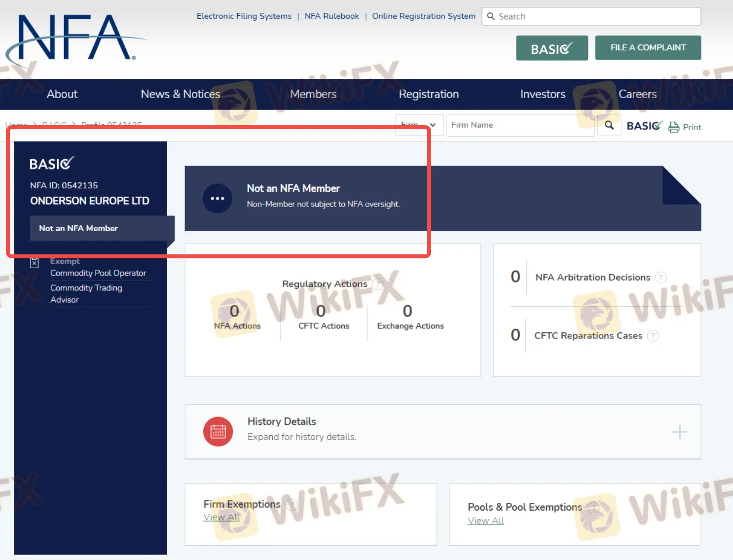Viewport: 733px width, 560px height.
Task: Click the three-dots status icon
Action: (218, 199)
